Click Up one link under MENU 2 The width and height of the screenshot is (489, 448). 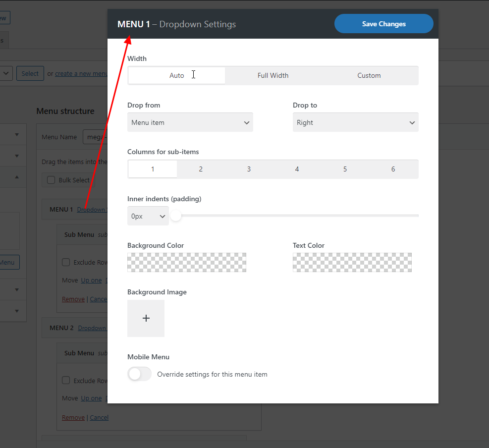(x=91, y=398)
